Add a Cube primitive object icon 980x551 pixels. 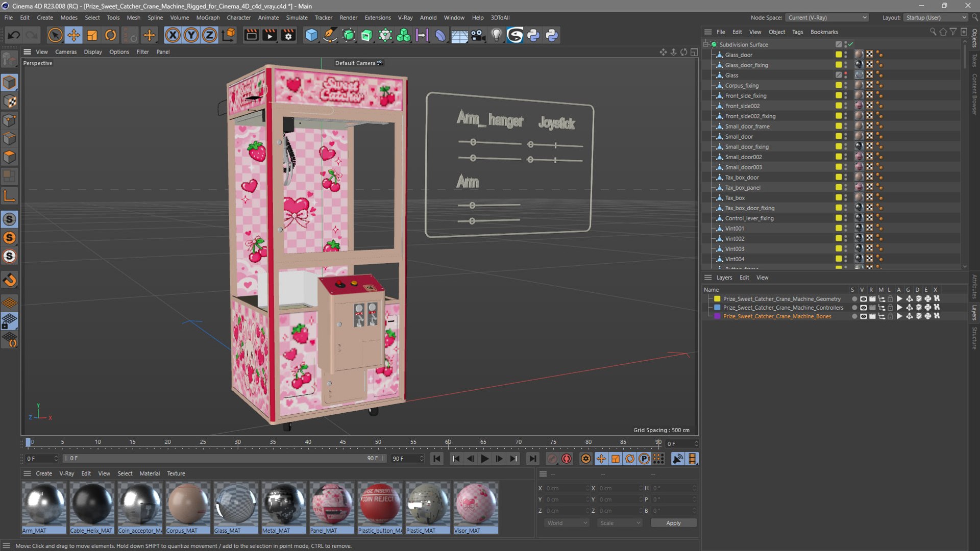[x=311, y=35]
